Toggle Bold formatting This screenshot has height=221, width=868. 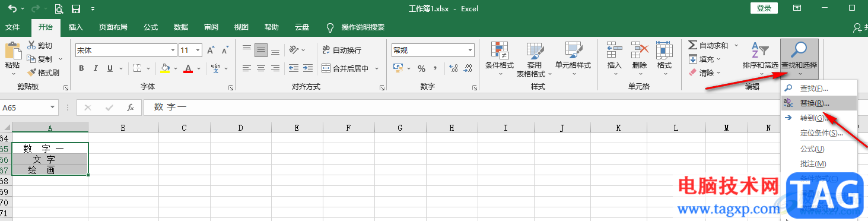click(x=81, y=68)
